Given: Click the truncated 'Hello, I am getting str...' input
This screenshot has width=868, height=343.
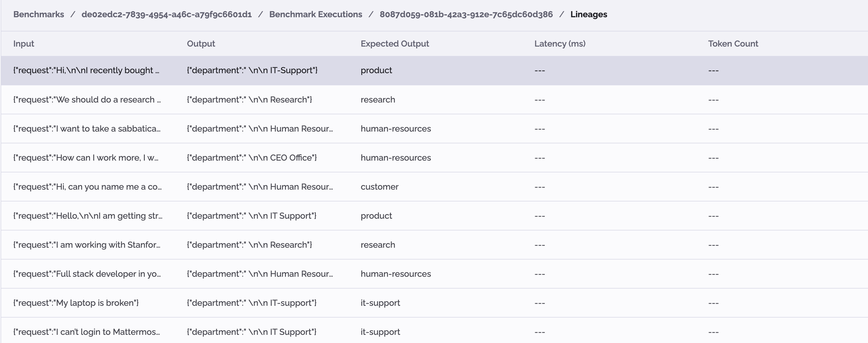Looking at the screenshot, I should pyautogui.click(x=88, y=215).
